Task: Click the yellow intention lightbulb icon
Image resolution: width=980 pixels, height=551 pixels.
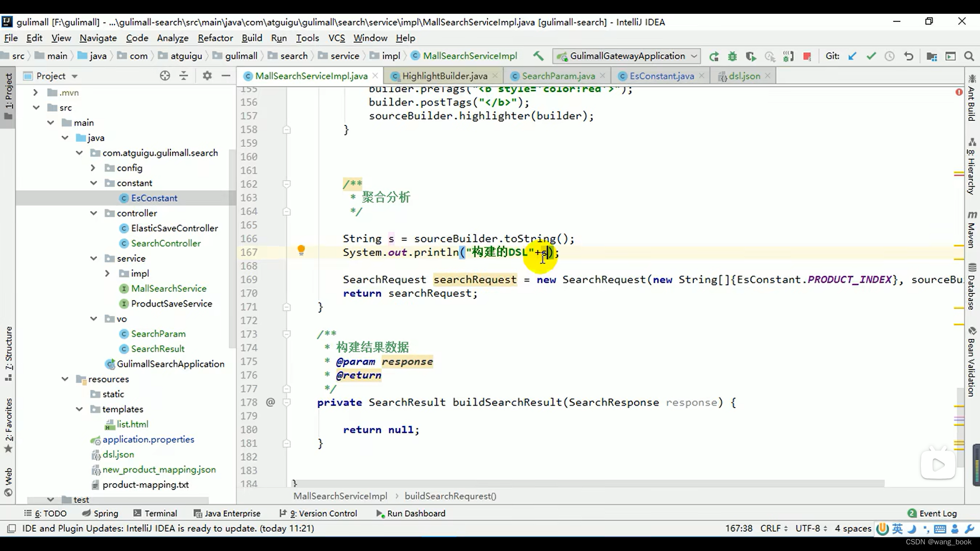Action: 301,250
